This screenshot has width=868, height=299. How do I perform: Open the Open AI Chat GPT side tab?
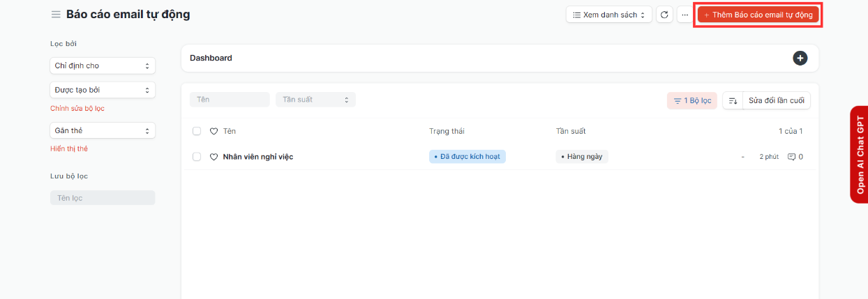coord(860,154)
